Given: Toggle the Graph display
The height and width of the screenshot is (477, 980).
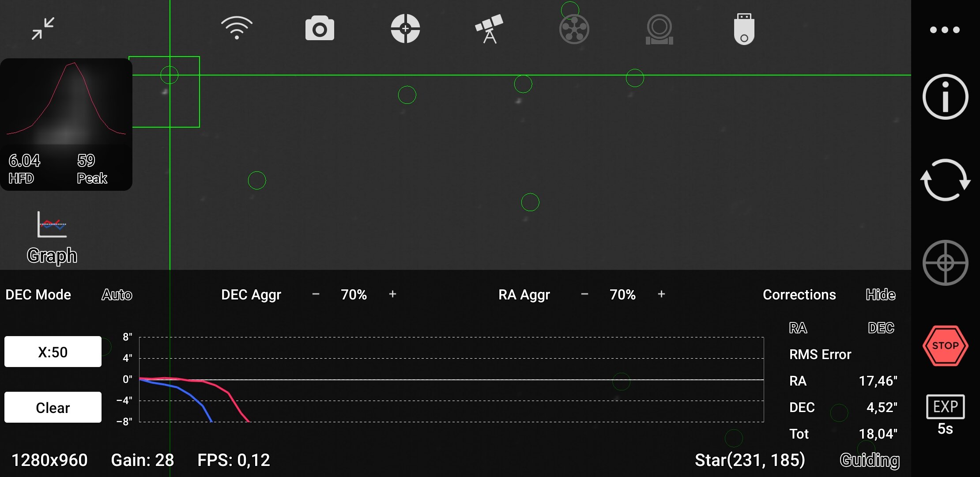Looking at the screenshot, I should 52,238.
